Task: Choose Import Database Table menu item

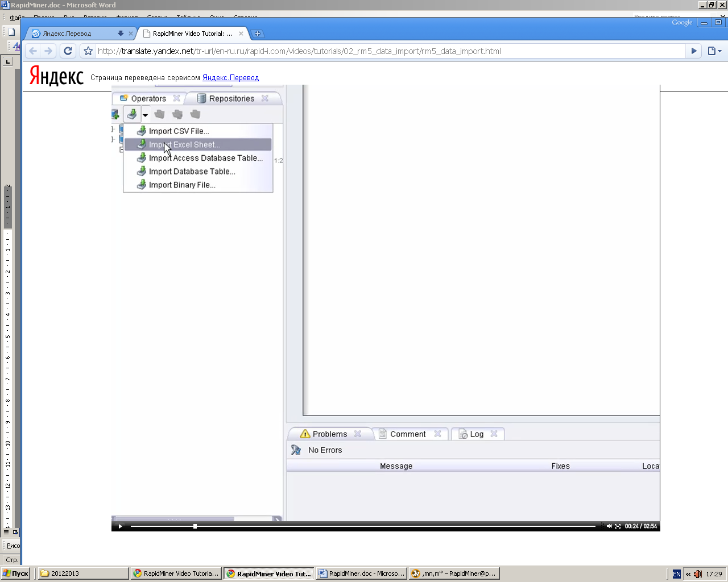Action: click(198, 172)
